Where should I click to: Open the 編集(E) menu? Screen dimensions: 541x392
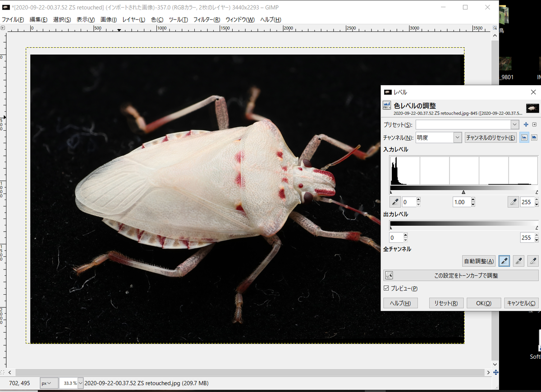(x=39, y=19)
